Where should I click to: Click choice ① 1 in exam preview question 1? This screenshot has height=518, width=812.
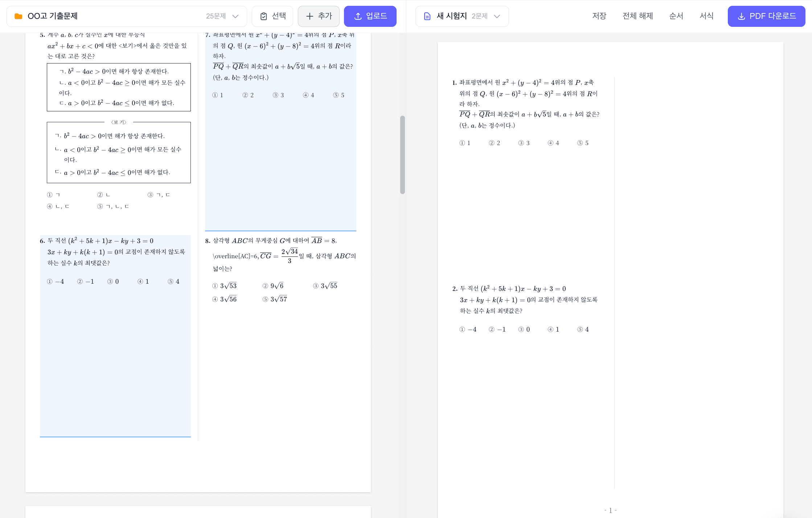[465, 143]
